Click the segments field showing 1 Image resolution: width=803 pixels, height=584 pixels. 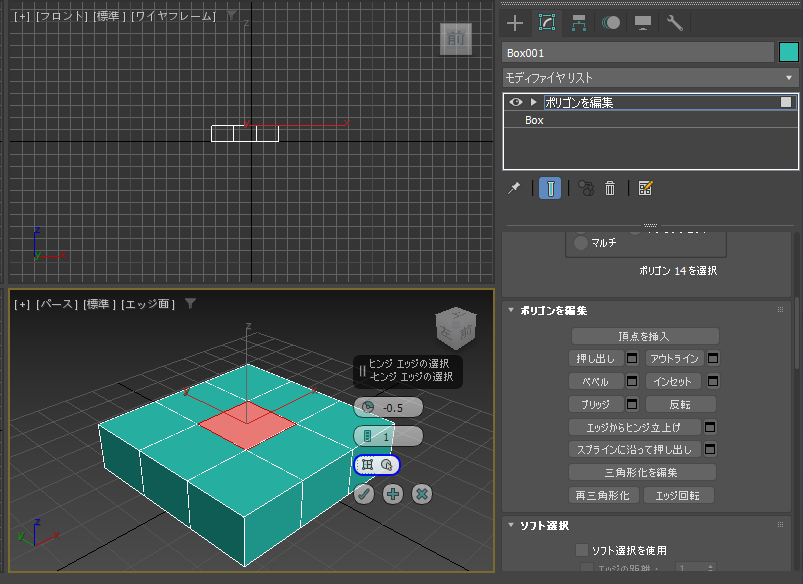click(x=388, y=436)
